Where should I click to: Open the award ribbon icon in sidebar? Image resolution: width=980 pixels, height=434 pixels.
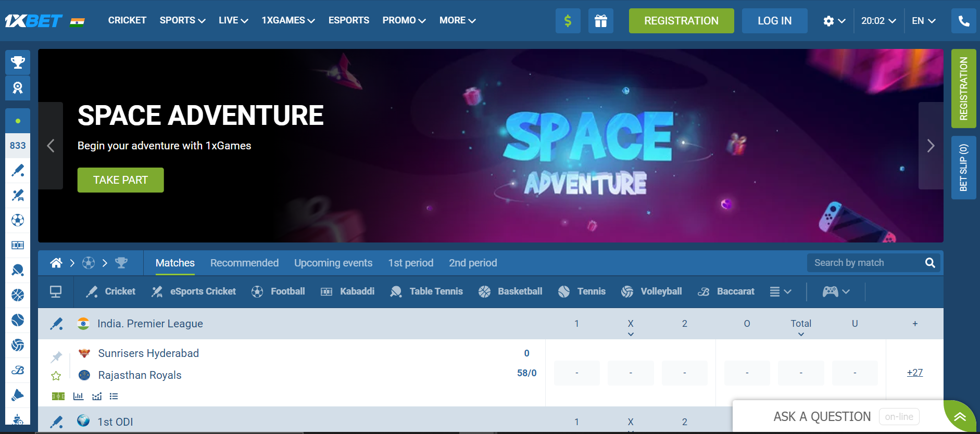pyautogui.click(x=18, y=88)
